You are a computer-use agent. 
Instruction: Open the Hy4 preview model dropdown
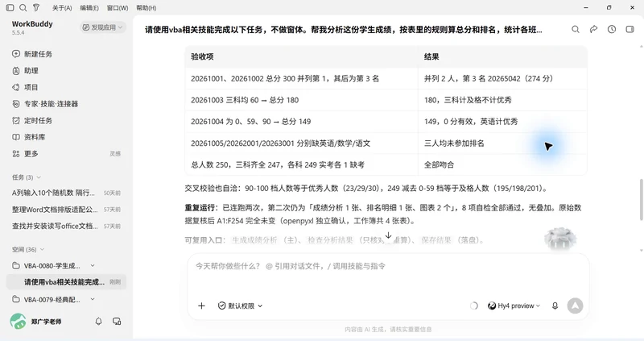tap(514, 306)
